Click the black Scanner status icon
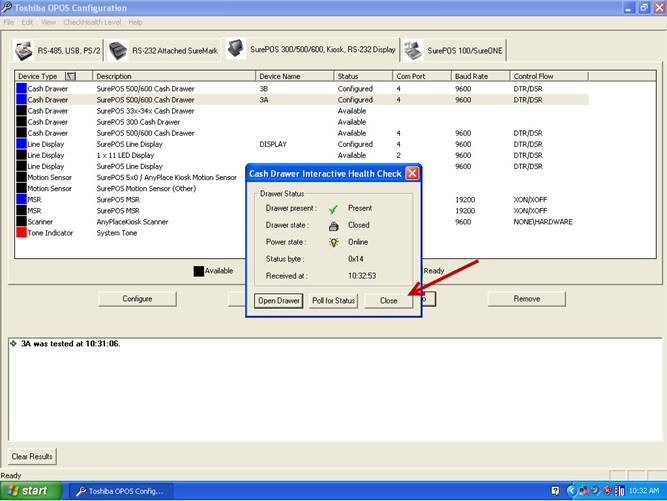667x501 pixels. coord(21,222)
